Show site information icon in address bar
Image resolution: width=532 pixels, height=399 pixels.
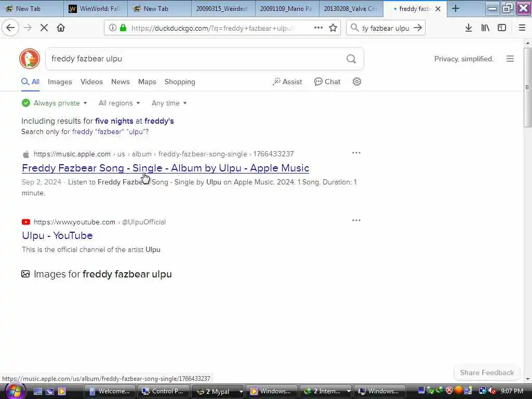coord(112,28)
